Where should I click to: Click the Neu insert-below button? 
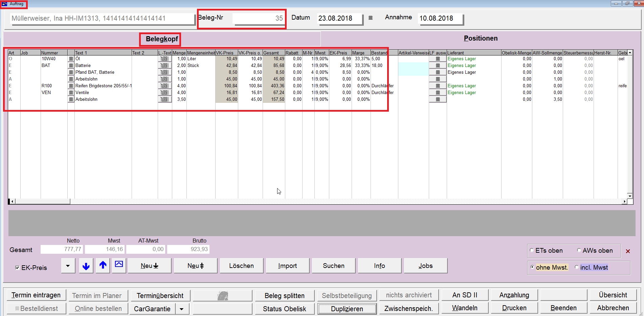point(150,266)
